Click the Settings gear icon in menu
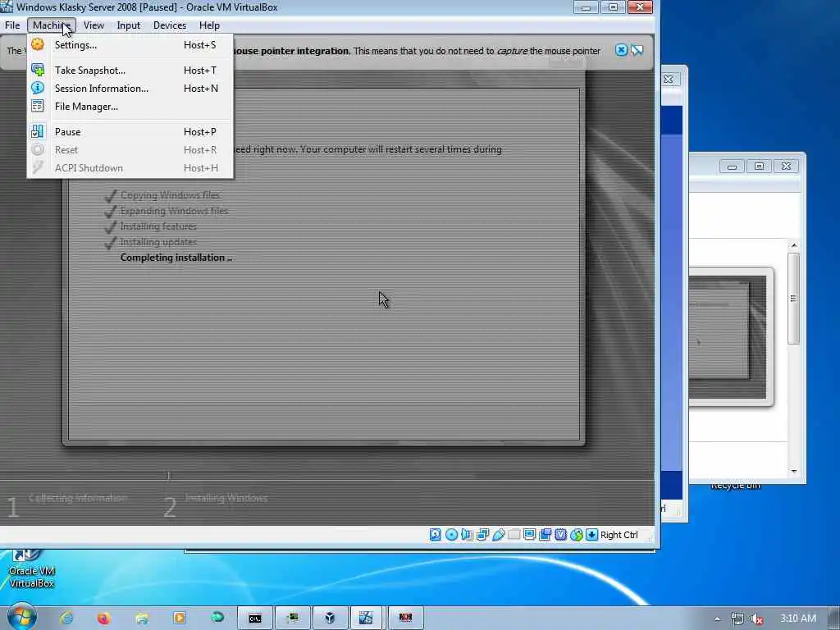 click(x=38, y=44)
